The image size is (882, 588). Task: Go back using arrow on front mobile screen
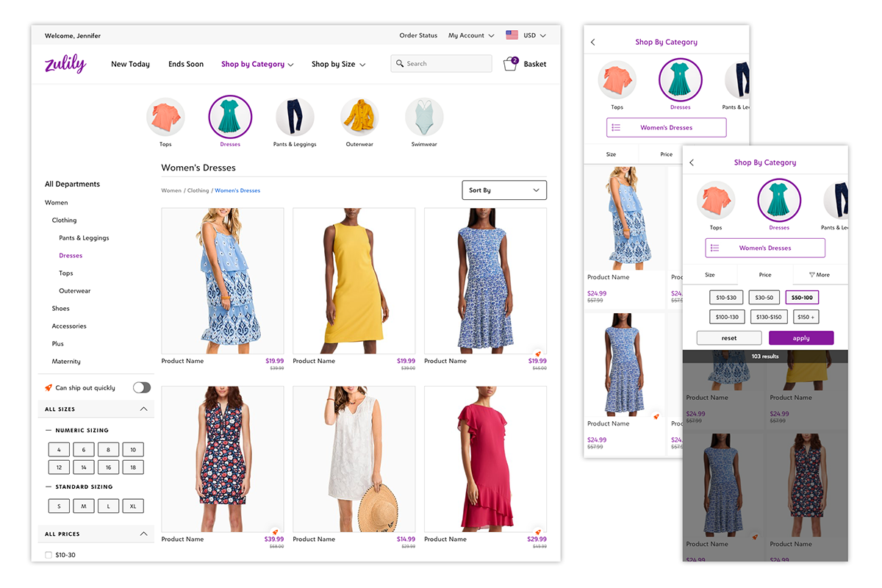(x=692, y=162)
